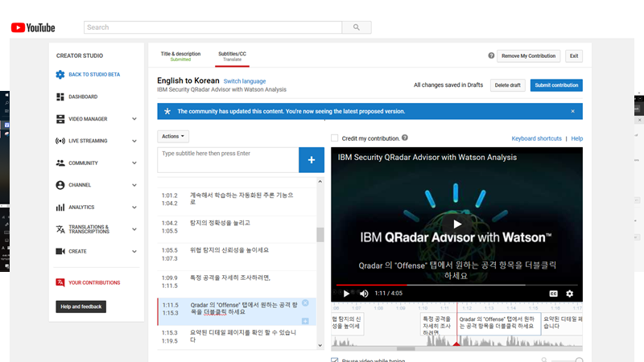Viewport: 644px width, 362px height.
Task: Click Submit contribution button
Action: click(x=556, y=85)
